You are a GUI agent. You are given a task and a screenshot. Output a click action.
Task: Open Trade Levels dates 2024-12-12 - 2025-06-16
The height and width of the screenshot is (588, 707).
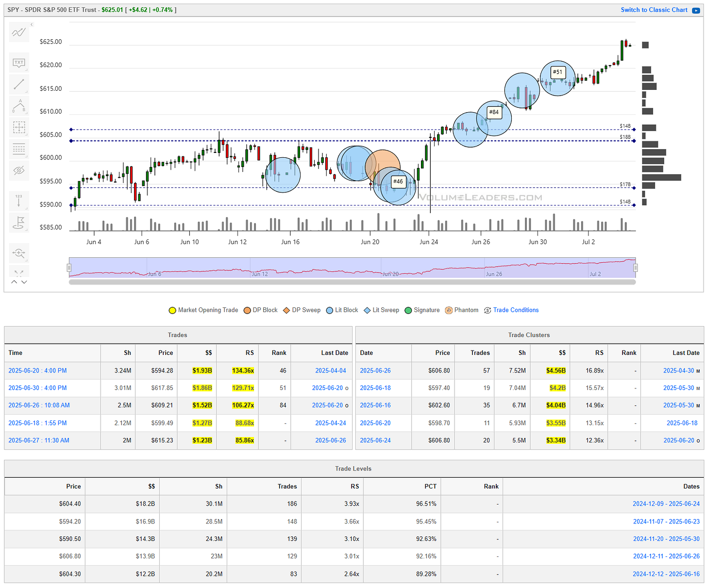click(666, 574)
